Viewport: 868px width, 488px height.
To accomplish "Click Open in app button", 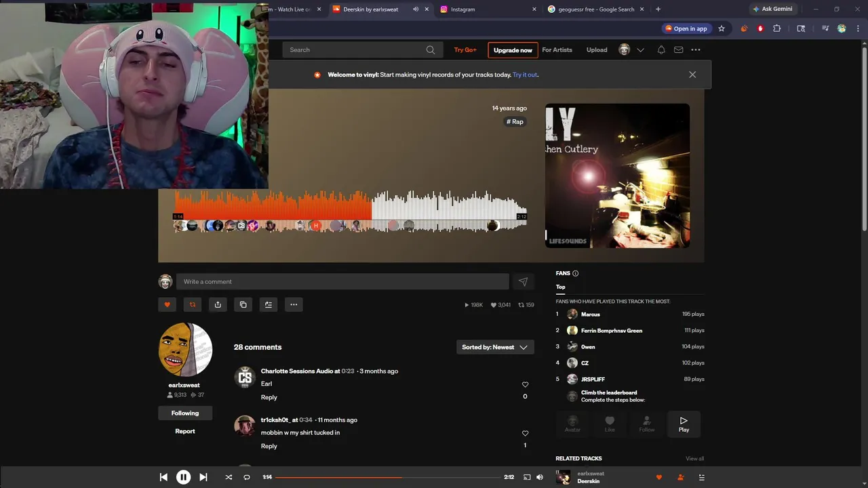I will [x=686, y=28].
